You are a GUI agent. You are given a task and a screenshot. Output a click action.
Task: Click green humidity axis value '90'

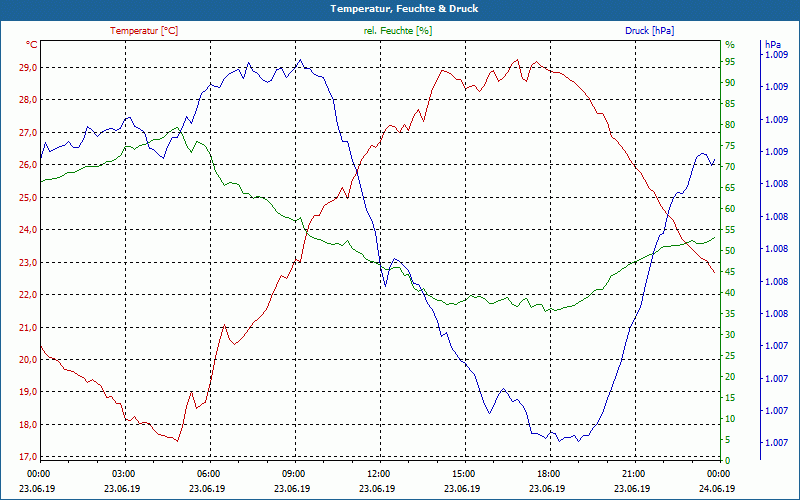coord(730,83)
